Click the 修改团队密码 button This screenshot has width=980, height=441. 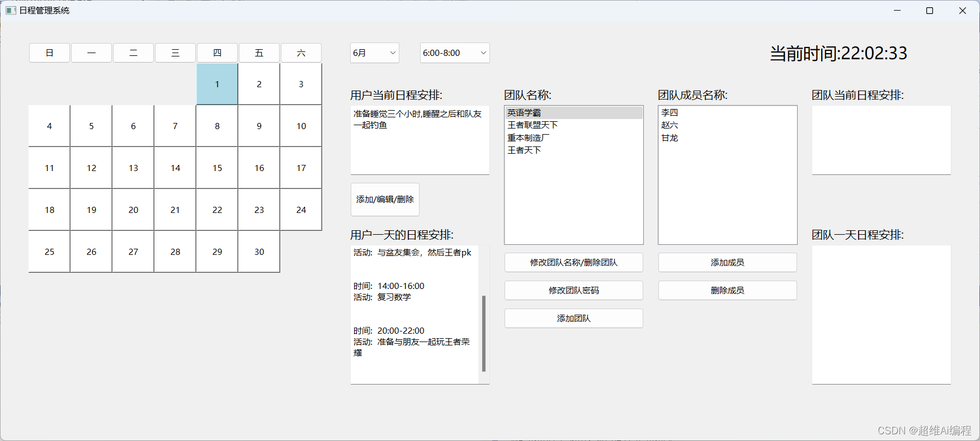[574, 291]
